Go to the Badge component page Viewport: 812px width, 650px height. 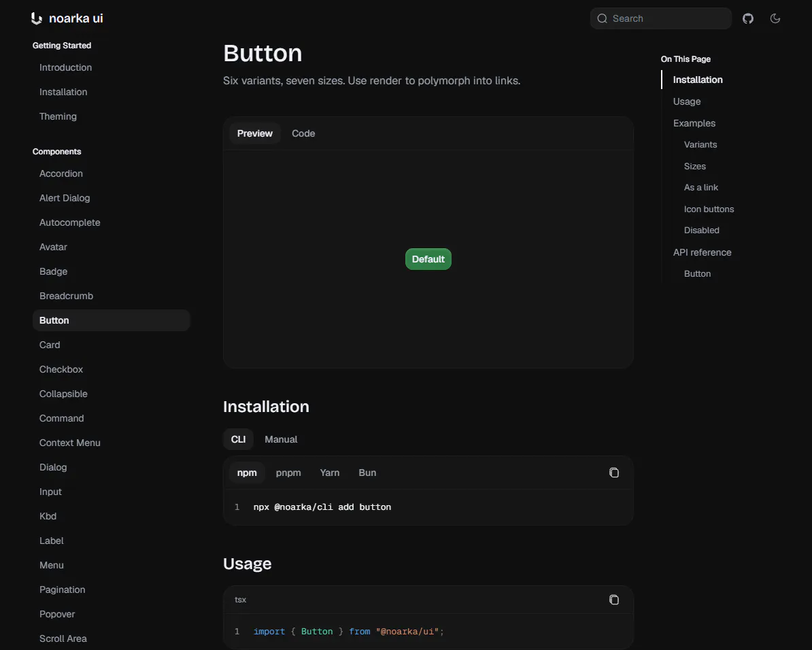coord(53,271)
